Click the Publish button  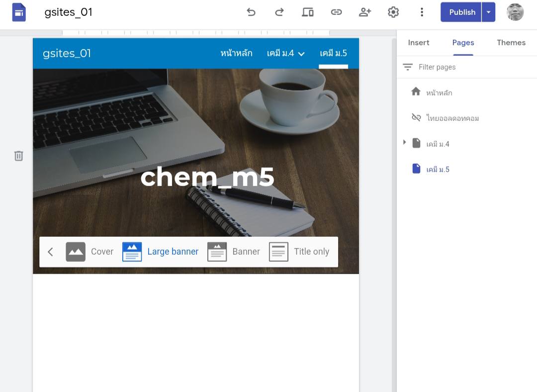click(x=461, y=12)
